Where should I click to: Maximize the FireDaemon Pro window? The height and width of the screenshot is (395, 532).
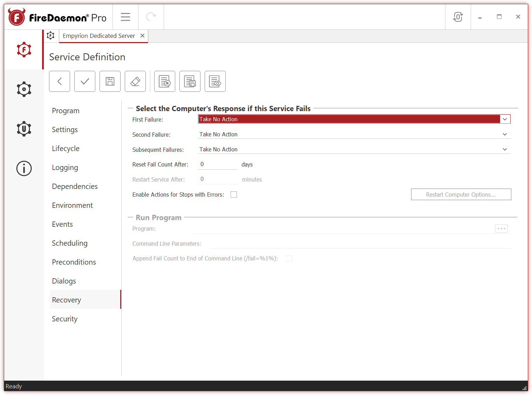point(499,17)
